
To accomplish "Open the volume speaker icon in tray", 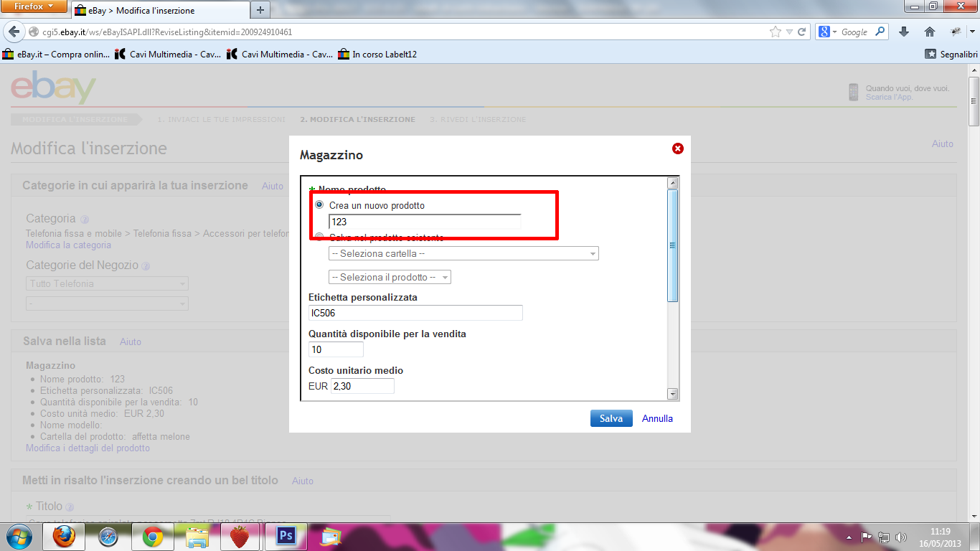I will coord(902,537).
